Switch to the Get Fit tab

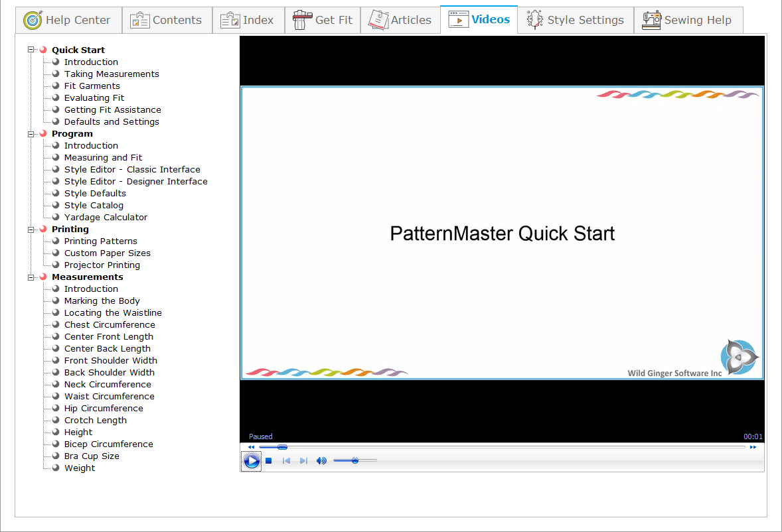click(323, 20)
